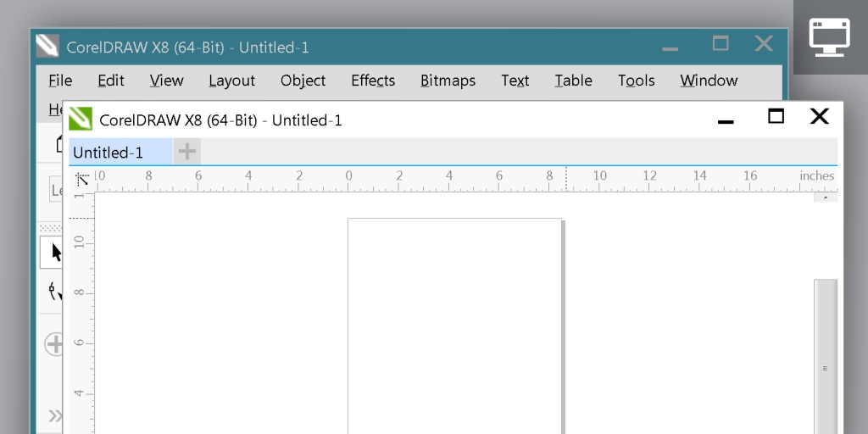Expand the toolbox overflow double-chevron

[54, 415]
